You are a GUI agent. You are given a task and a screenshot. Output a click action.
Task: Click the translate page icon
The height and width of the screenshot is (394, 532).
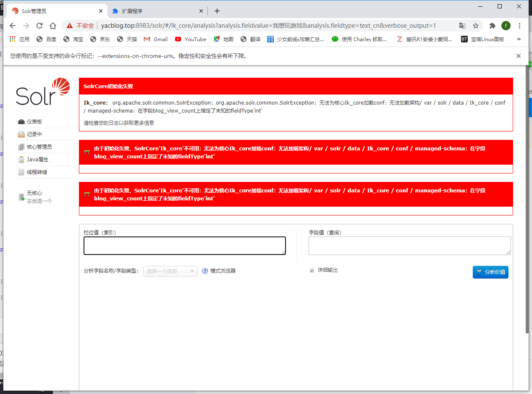tap(462, 26)
